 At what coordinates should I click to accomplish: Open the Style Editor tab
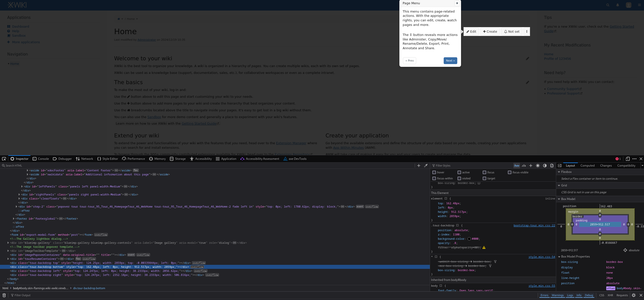(108, 159)
